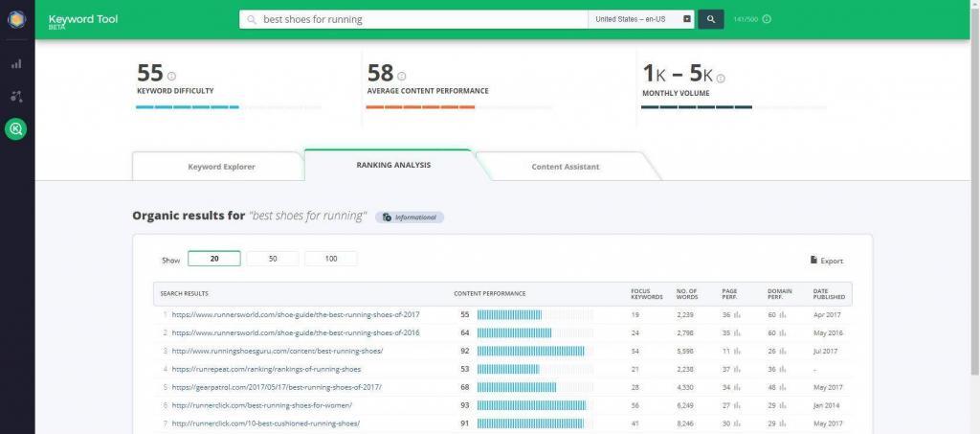Open the United States en-US language dropdown

pos(641,19)
